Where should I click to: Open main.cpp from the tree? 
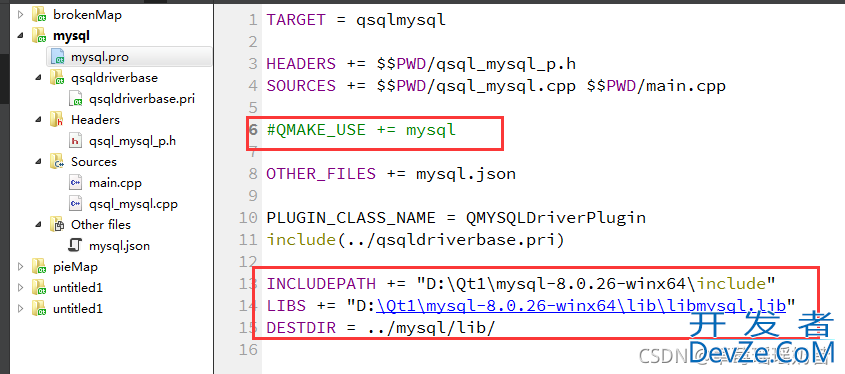[115, 183]
